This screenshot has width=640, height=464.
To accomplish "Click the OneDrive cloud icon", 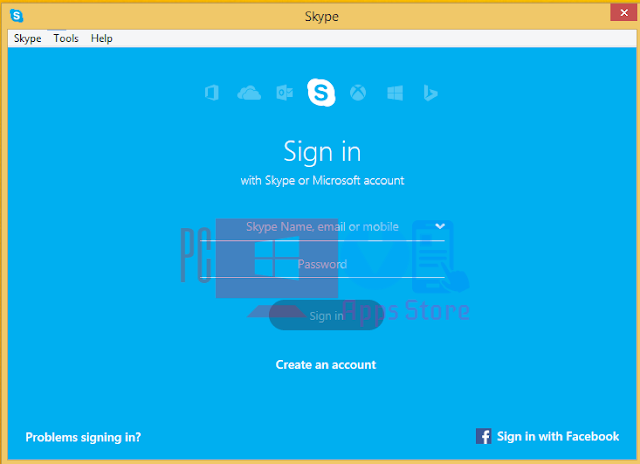I will pyautogui.click(x=249, y=93).
